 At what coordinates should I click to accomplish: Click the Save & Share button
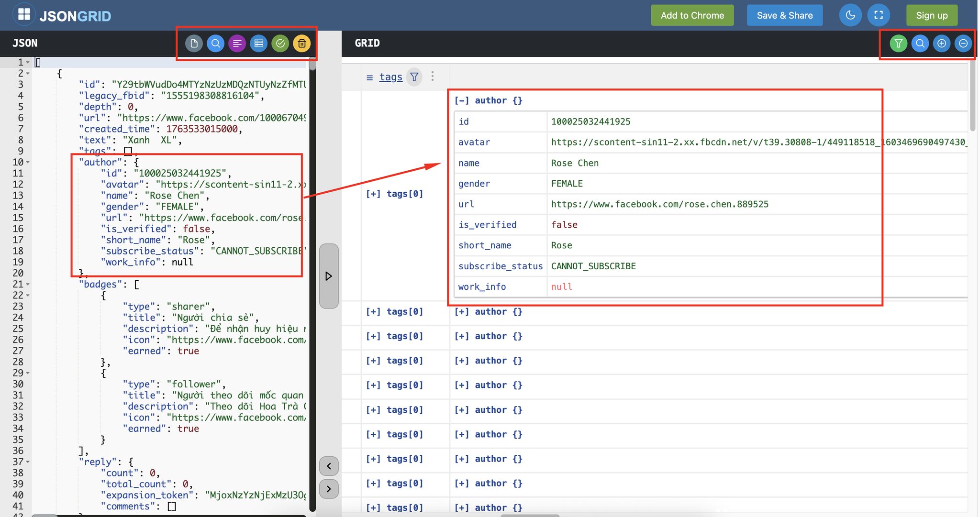tap(785, 15)
